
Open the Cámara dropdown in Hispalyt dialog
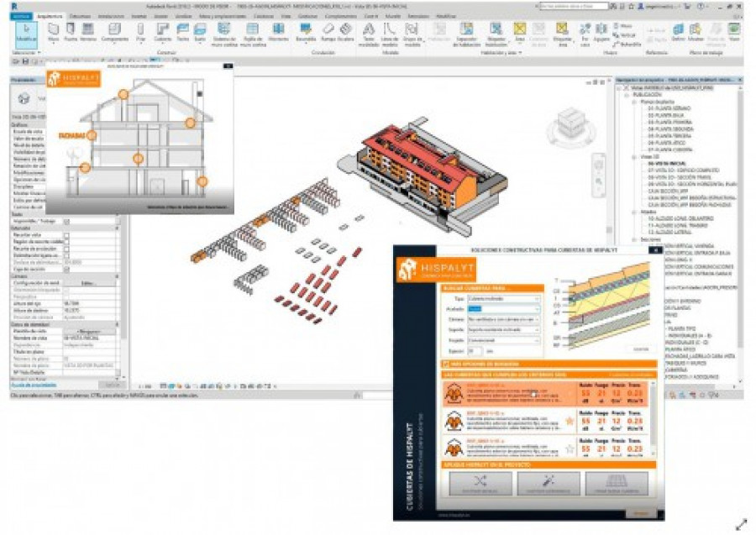coord(503,319)
